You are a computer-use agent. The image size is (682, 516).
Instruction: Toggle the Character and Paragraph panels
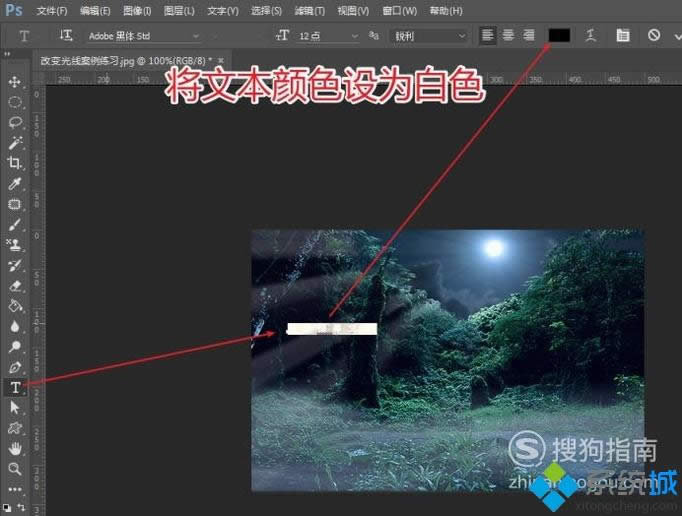pyautogui.click(x=622, y=35)
